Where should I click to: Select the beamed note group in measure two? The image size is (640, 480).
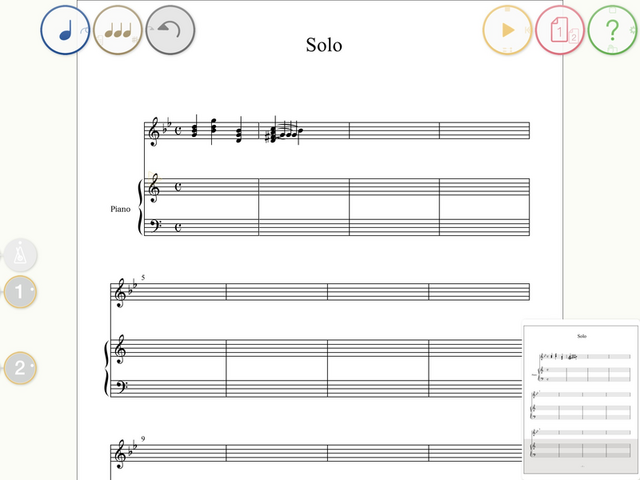click(285, 132)
